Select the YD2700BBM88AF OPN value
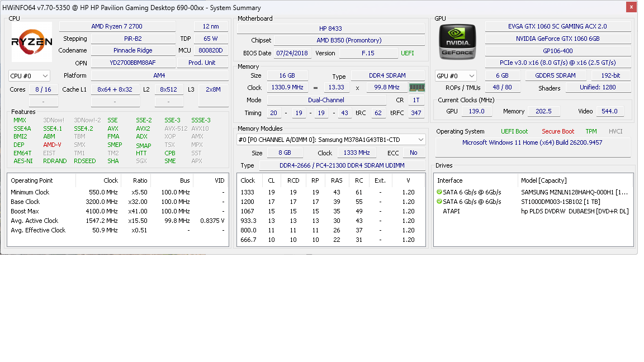 133,63
